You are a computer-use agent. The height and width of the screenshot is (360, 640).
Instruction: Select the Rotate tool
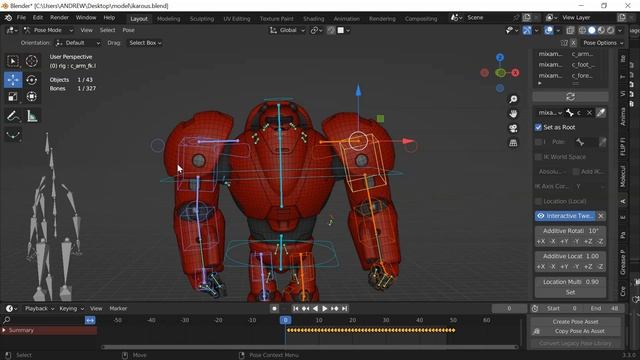point(31,80)
